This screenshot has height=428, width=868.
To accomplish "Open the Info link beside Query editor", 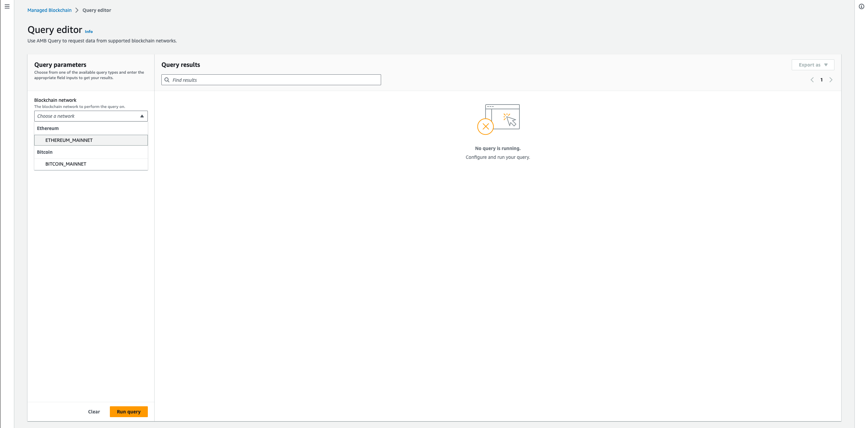I will pyautogui.click(x=88, y=32).
